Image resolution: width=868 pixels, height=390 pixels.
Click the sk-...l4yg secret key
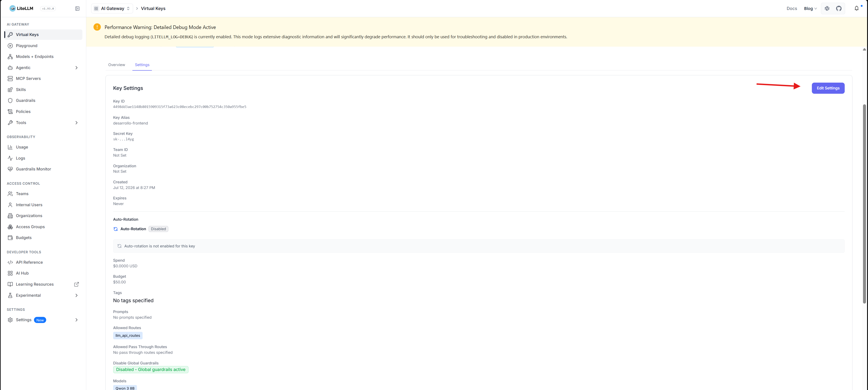[x=123, y=139]
